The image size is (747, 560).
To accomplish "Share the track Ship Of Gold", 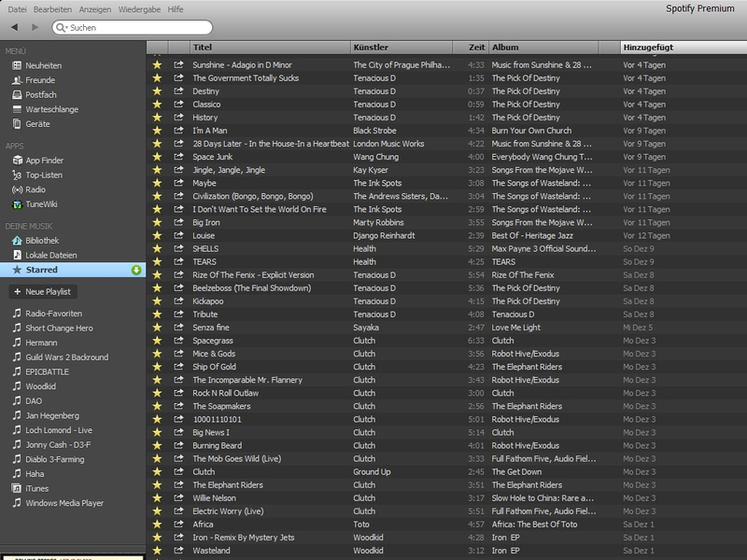I will click(178, 367).
